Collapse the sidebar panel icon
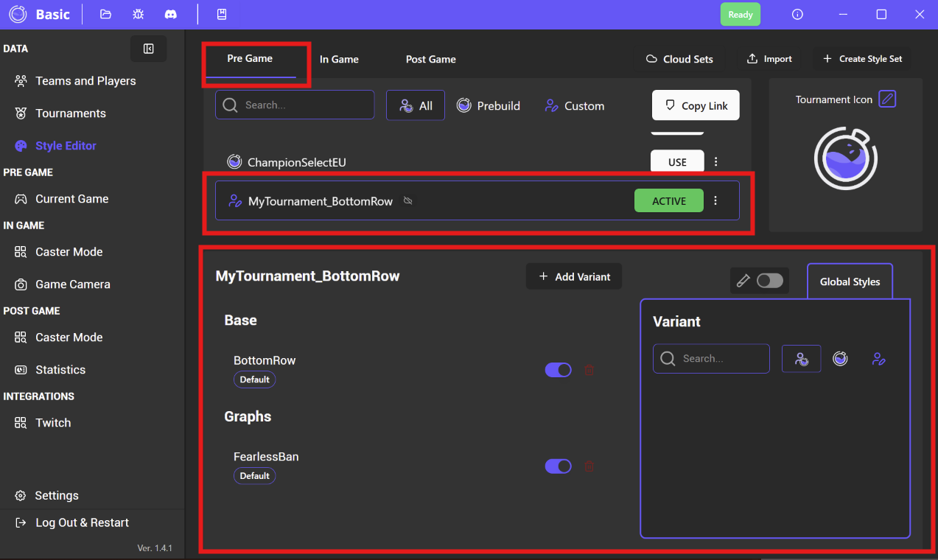Viewport: 938px width, 560px height. click(x=148, y=49)
